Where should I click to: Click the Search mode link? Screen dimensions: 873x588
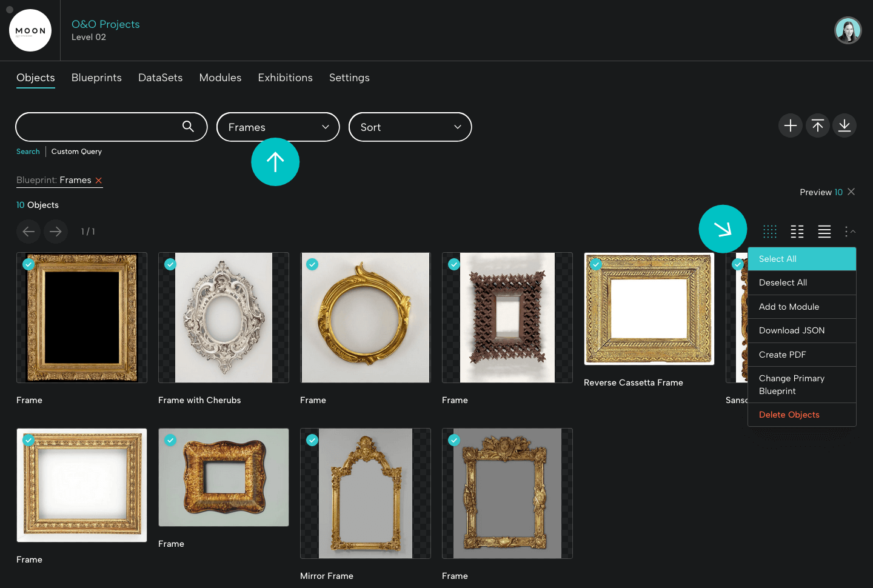(x=28, y=151)
